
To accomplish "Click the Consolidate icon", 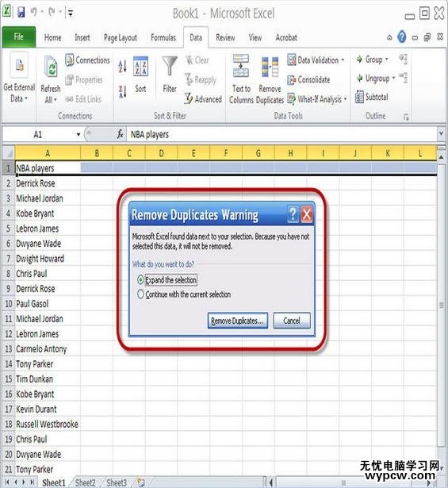I will (x=291, y=79).
